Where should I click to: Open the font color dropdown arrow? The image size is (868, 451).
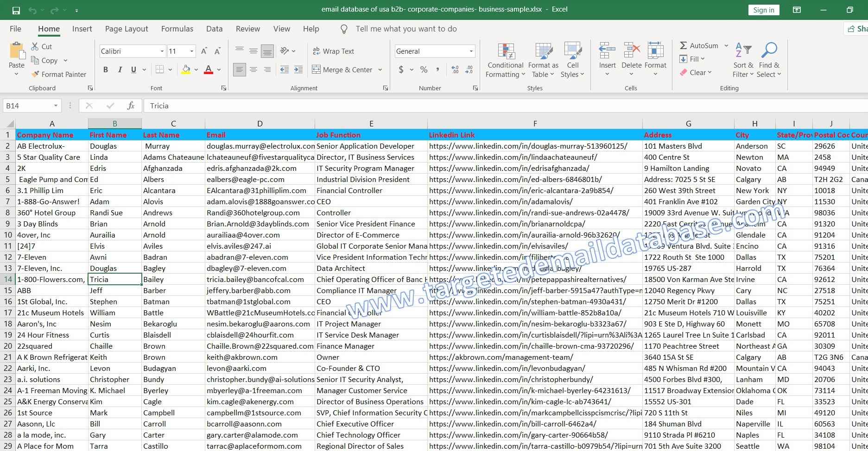(219, 69)
